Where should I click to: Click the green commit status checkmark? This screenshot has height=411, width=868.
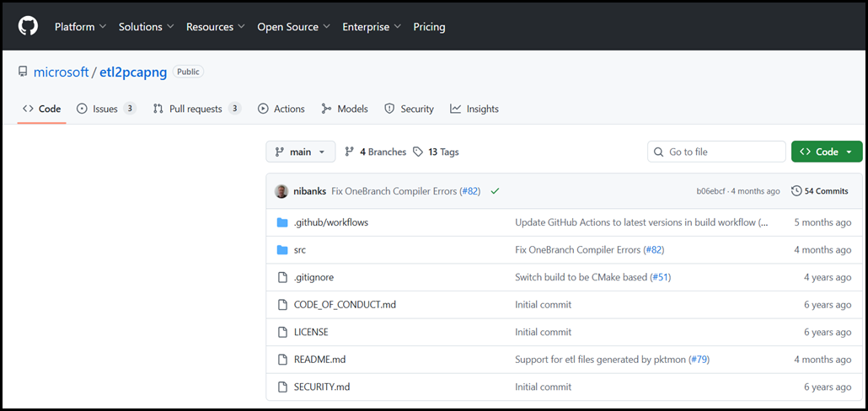coord(495,191)
